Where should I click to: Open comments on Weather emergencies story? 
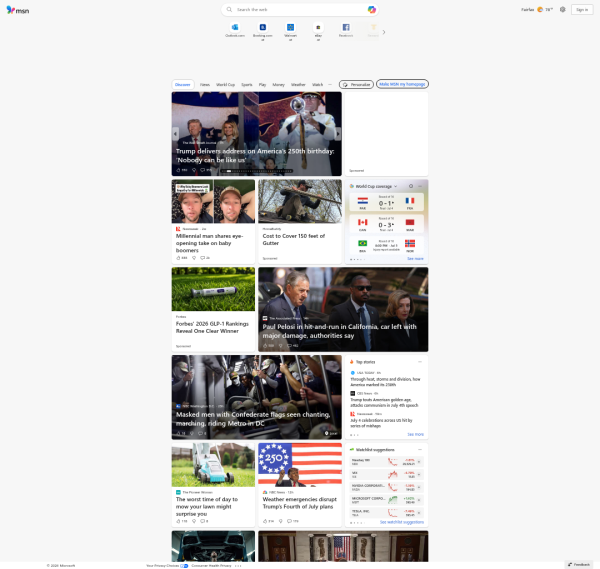(290, 521)
